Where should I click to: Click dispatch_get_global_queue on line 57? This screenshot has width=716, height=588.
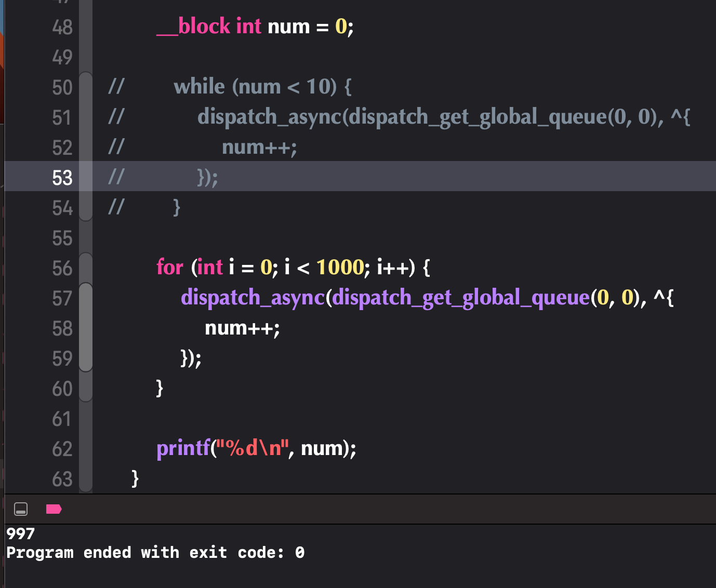click(x=461, y=298)
